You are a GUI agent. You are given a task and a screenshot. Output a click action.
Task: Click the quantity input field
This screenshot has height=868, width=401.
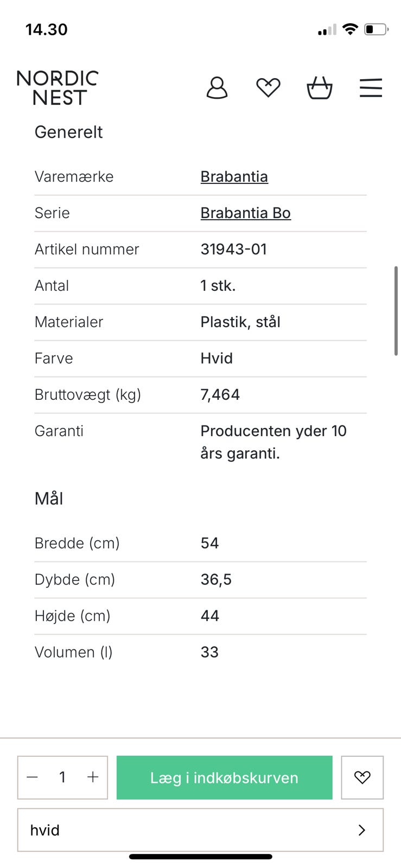pos(62,777)
